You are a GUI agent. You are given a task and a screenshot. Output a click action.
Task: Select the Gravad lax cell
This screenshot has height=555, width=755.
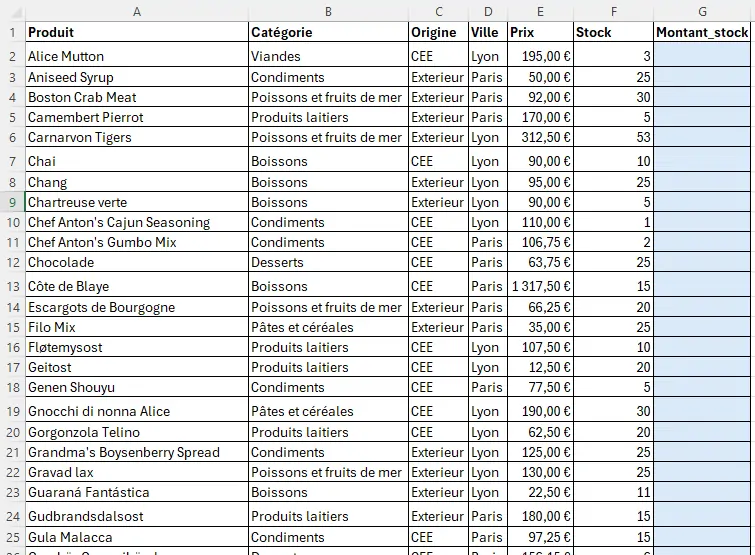tap(137, 472)
